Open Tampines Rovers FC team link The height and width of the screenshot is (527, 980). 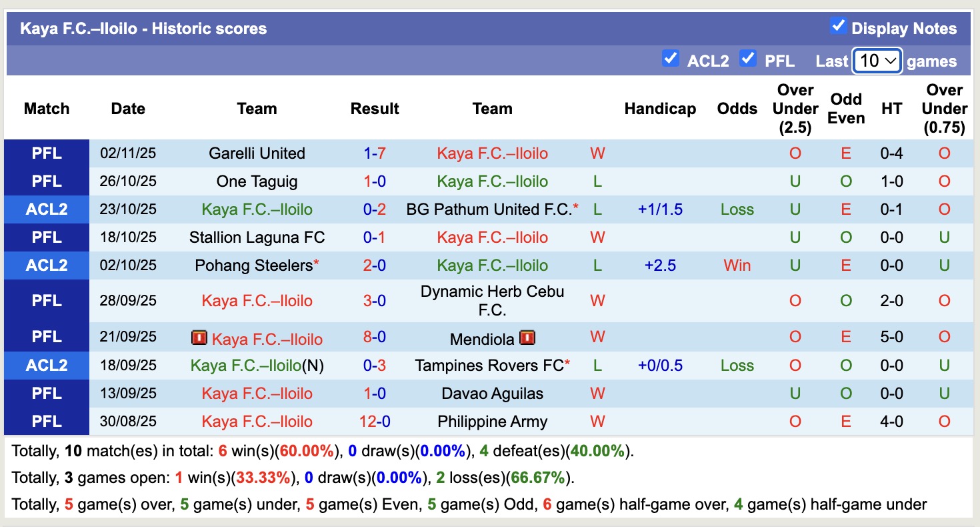[x=489, y=366]
